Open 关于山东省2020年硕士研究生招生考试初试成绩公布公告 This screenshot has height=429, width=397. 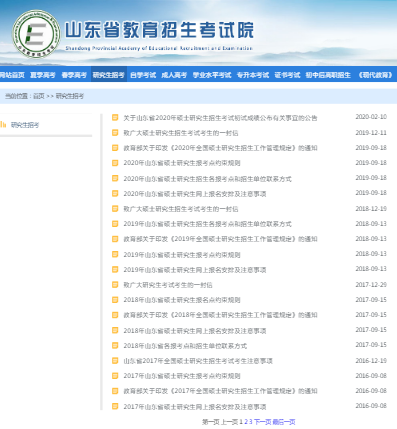click(x=220, y=118)
